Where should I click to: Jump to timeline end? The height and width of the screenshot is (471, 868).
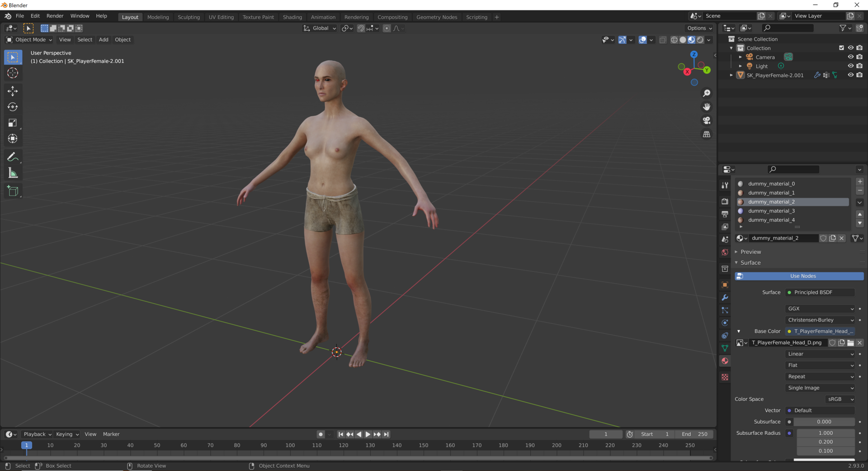click(386, 434)
